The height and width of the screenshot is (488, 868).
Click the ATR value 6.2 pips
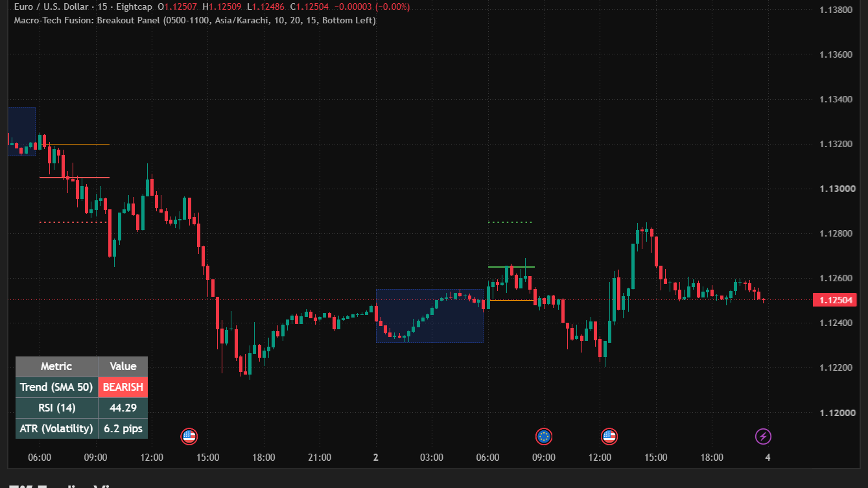123,428
